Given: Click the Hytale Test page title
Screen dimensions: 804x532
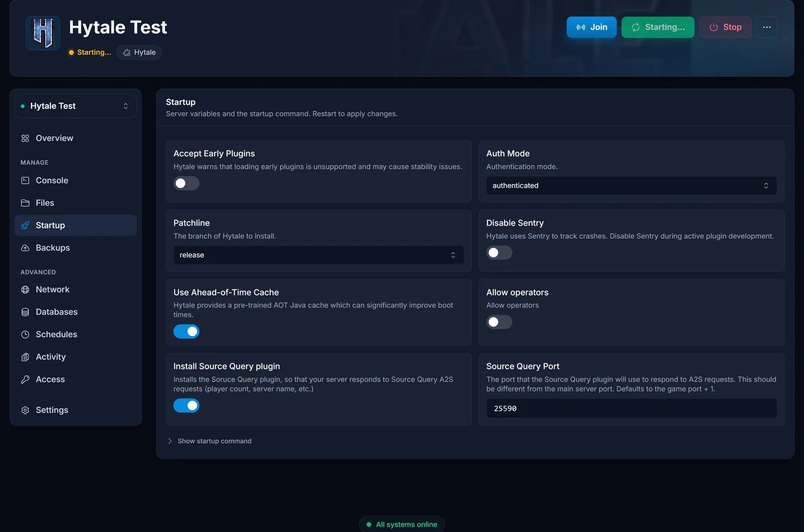Looking at the screenshot, I should pyautogui.click(x=118, y=27).
